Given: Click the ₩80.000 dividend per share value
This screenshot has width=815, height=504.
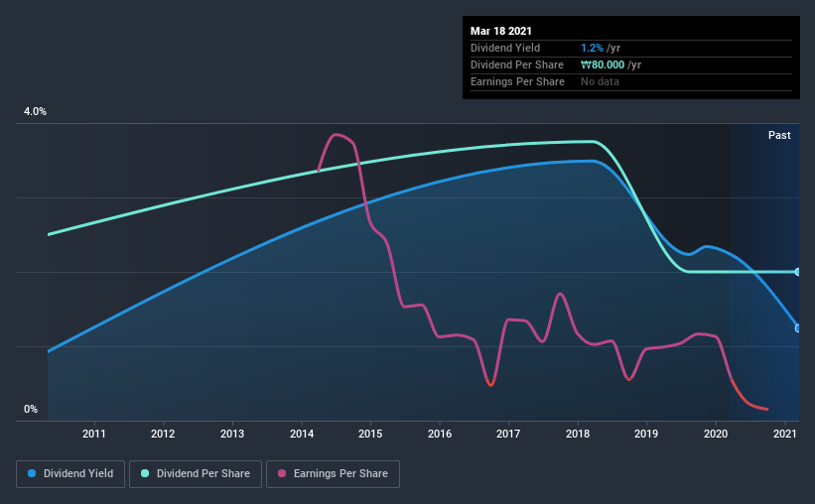Looking at the screenshot, I should point(603,64).
